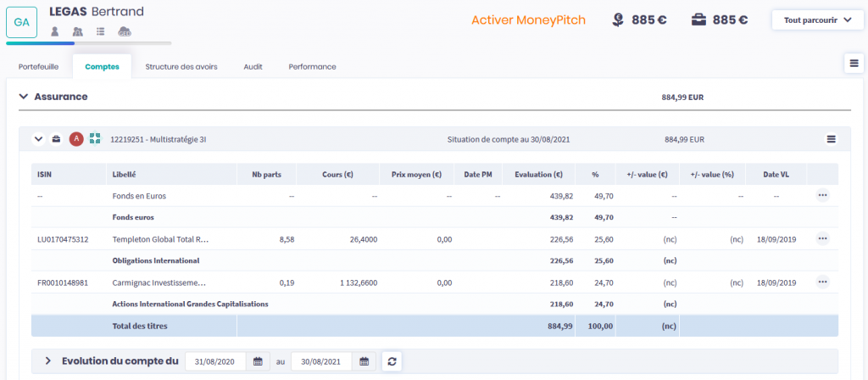Expand the 'Evolution du compte du' section

(48, 361)
